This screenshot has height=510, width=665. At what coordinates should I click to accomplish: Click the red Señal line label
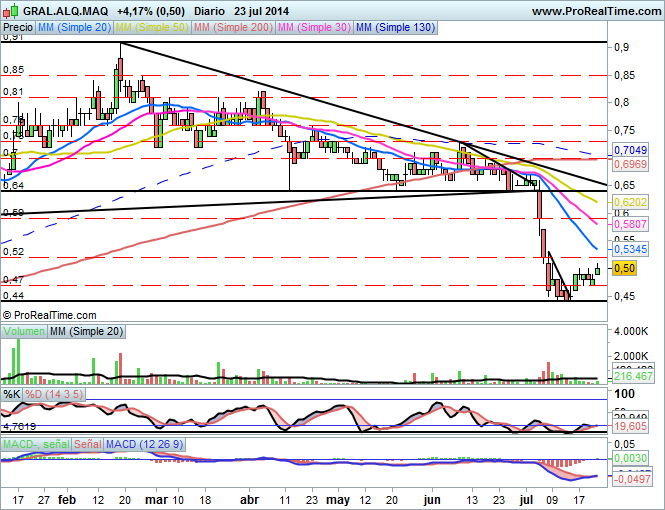pos(88,443)
